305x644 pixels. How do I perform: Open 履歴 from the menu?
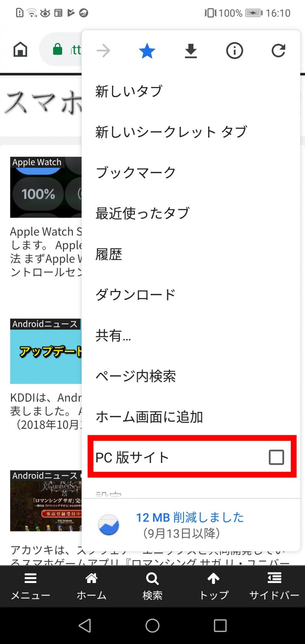tap(191, 254)
